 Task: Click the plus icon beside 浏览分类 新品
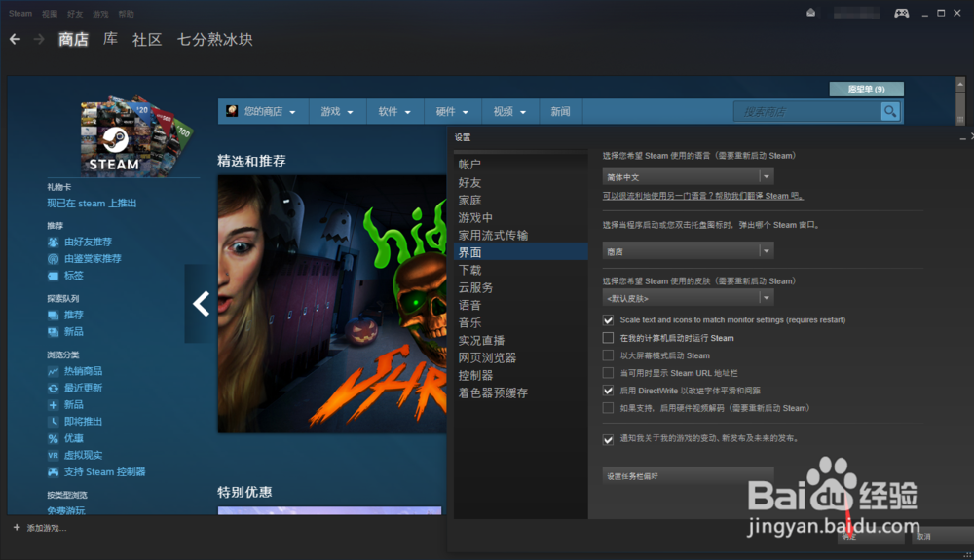pyautogui.click(x=54, y=405)
